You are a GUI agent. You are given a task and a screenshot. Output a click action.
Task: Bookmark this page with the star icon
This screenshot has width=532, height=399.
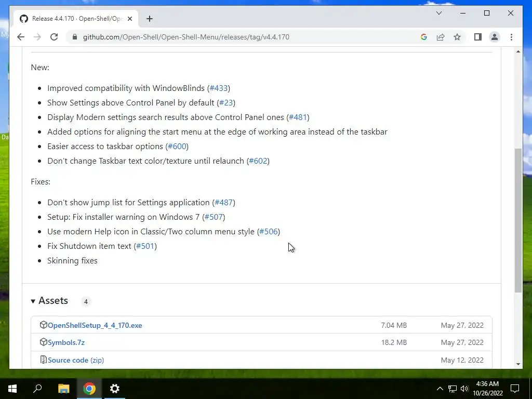pos(457,37)
